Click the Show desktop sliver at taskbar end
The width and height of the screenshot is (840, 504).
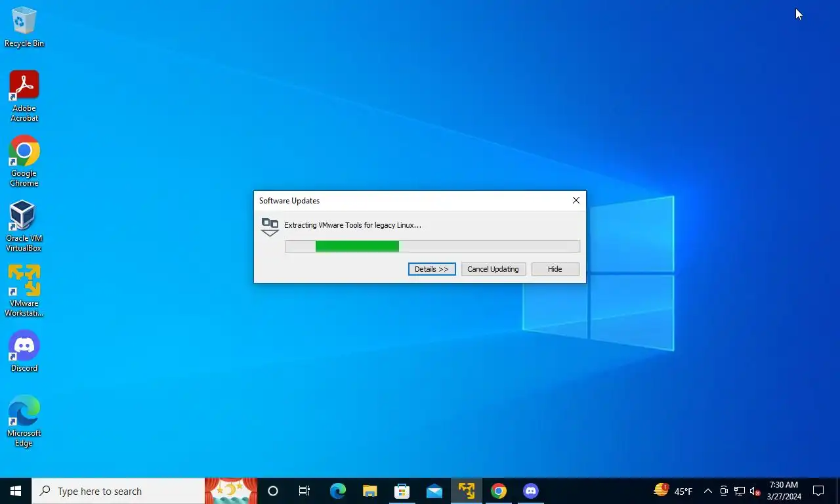[837, 491]
